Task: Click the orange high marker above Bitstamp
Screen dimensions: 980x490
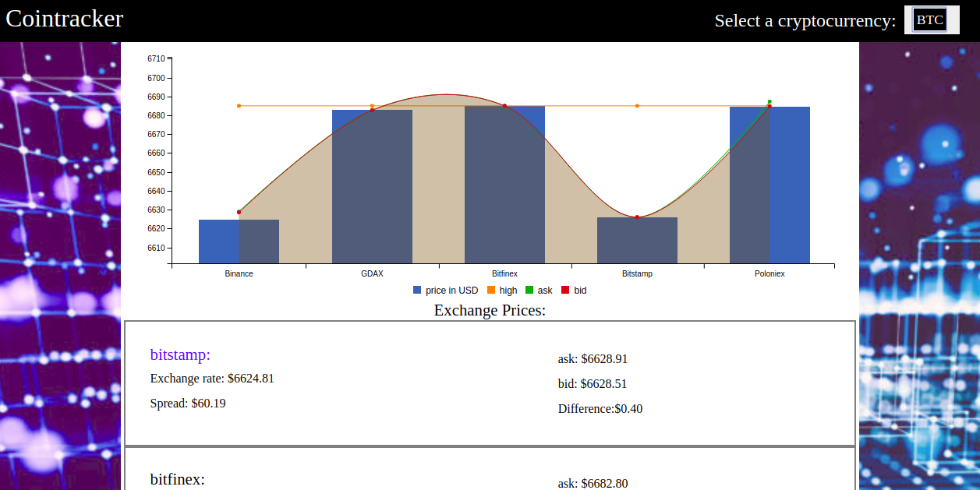Action: pyautogui.click(x=637, y=104)
